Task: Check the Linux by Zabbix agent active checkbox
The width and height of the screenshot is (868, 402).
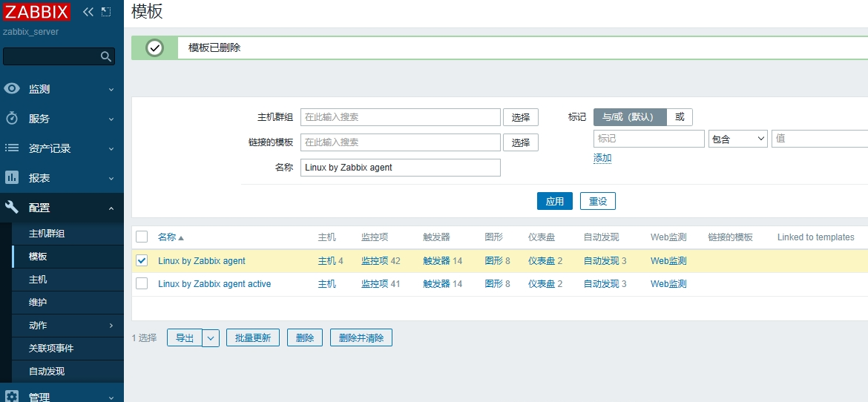Action: pos(142,283)
